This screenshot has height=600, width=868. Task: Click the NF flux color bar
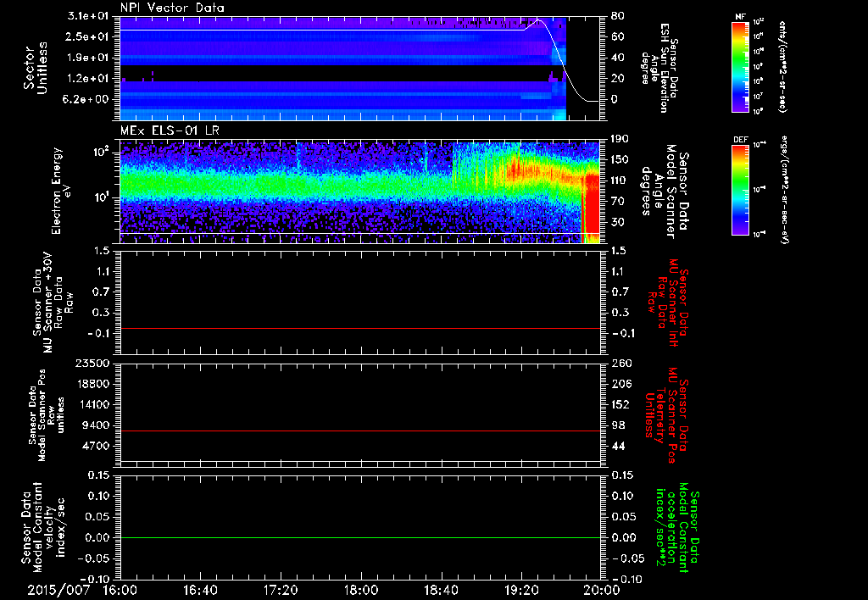click(741, 66)
